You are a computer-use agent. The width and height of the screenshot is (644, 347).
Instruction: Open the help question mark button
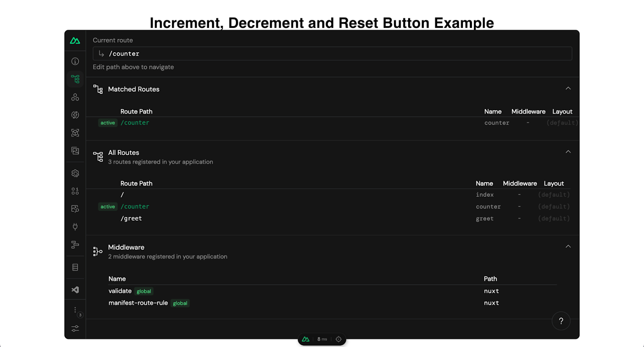tap(560, 321)
